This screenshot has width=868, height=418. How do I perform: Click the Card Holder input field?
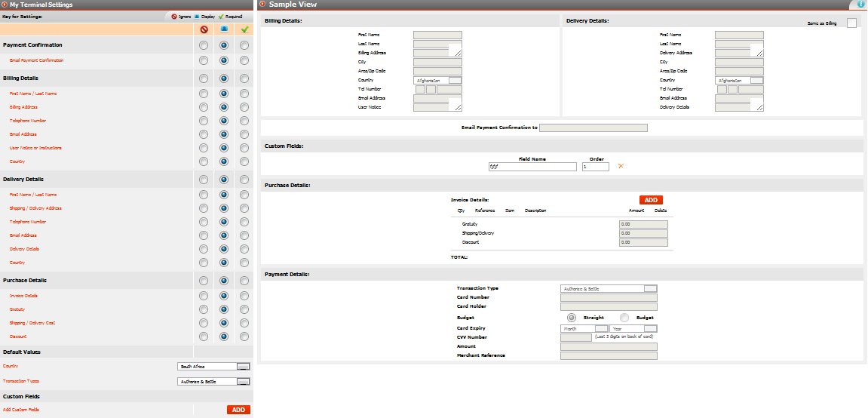coord(609,307)
